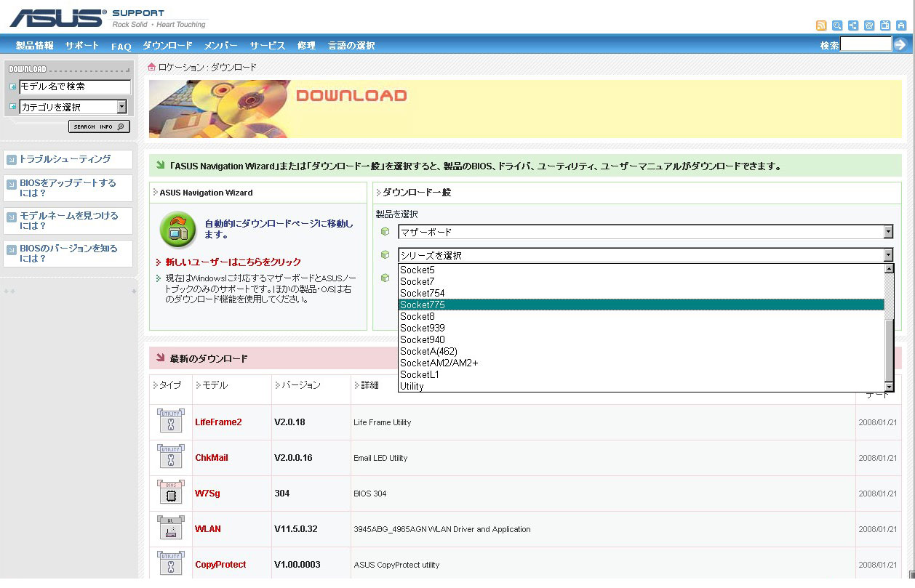The image size is (915, 588).
Task: Click 新しいユーザーはこちらをクリック link
Action: pyautogui.click(x=233, y=262)
